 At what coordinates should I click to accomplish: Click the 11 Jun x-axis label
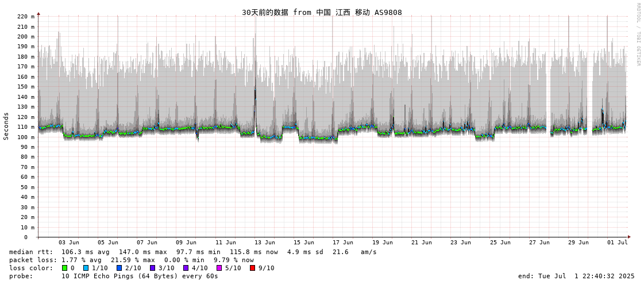pyautogui.click(x=225, y=243)
